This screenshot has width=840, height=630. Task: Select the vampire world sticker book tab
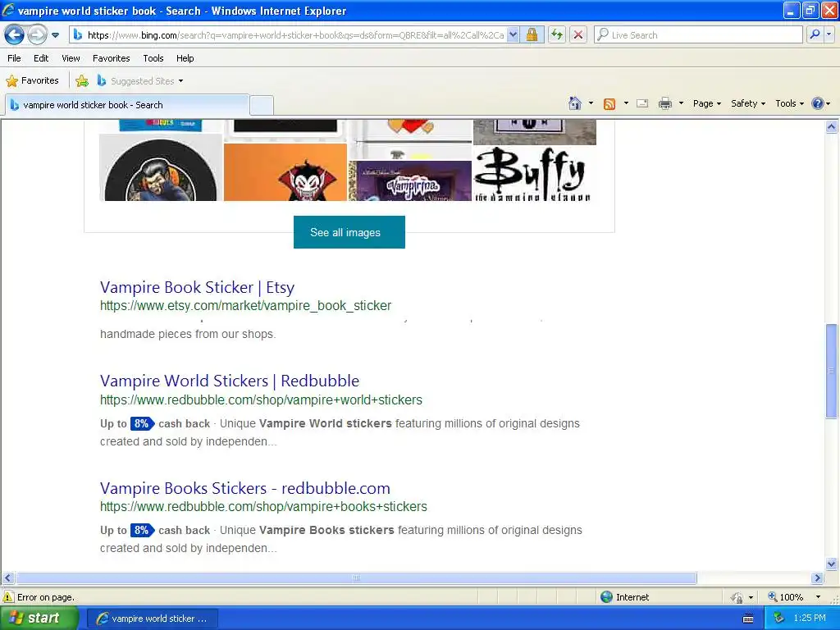click(x=127, y=105)
